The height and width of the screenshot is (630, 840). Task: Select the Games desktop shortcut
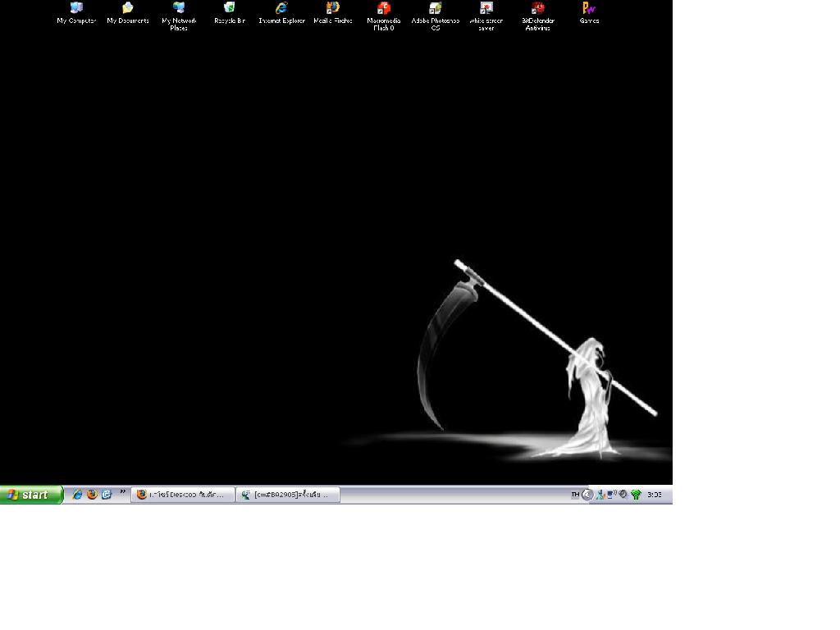click(589, 13)
